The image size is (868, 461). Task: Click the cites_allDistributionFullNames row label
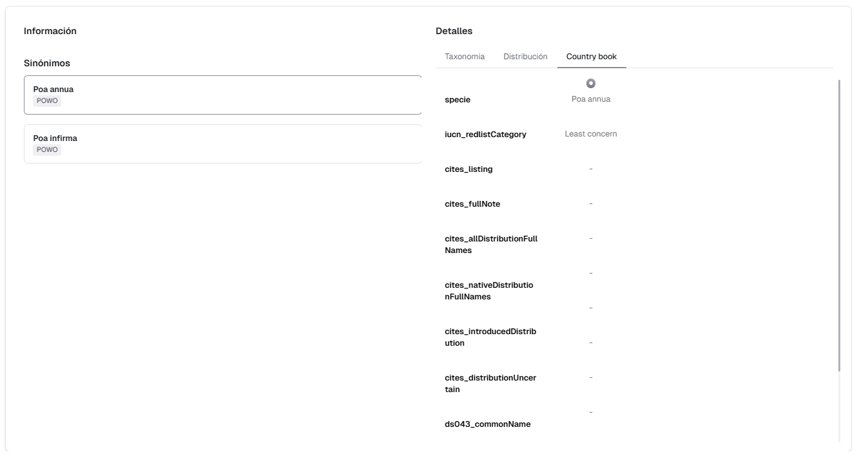click(x=490, y=245)
